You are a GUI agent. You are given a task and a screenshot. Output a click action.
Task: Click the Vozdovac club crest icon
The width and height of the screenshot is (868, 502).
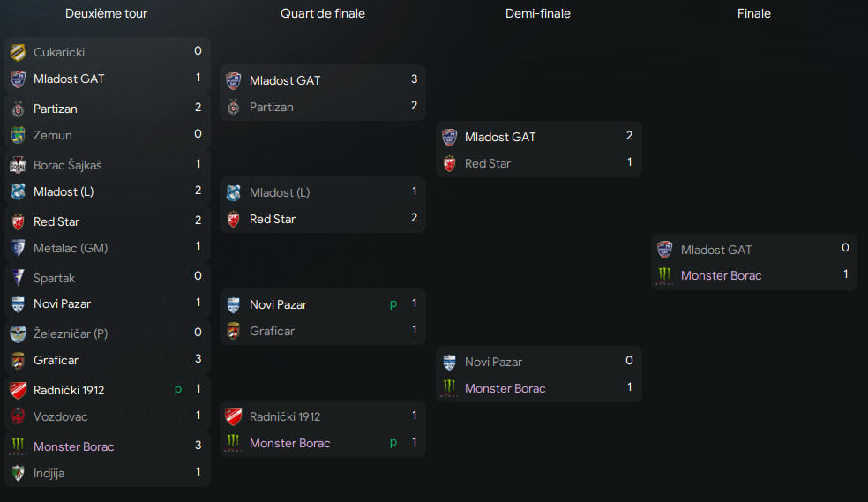pos(18,416)
